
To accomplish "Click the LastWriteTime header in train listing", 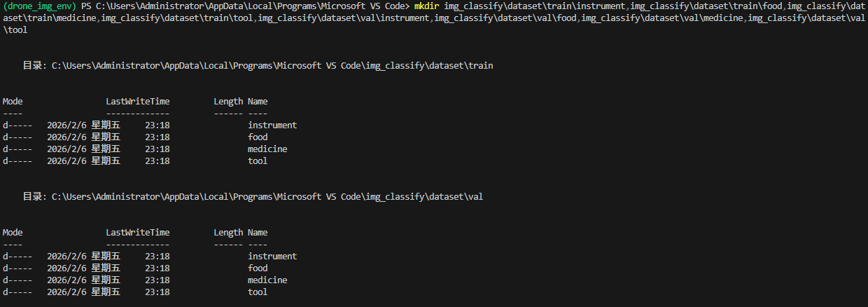I will tap(137, 102).
